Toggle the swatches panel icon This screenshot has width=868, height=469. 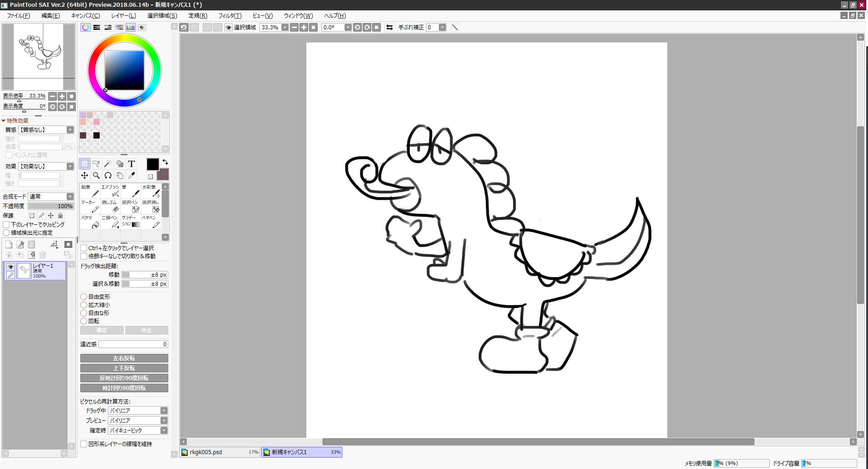(x=130, y=28)
